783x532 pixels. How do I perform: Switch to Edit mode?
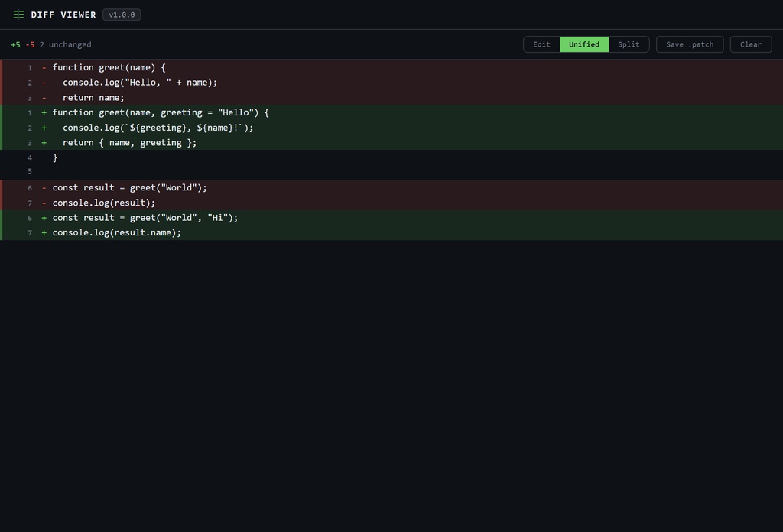(541, 44)
